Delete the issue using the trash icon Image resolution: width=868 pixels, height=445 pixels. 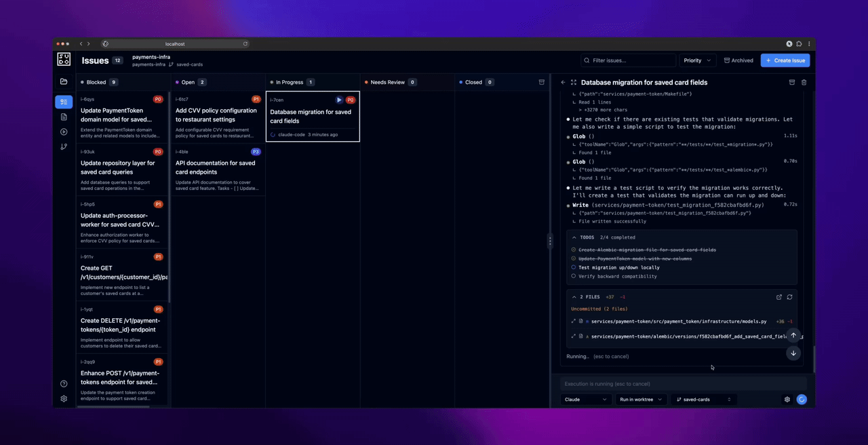click(804, 82)
